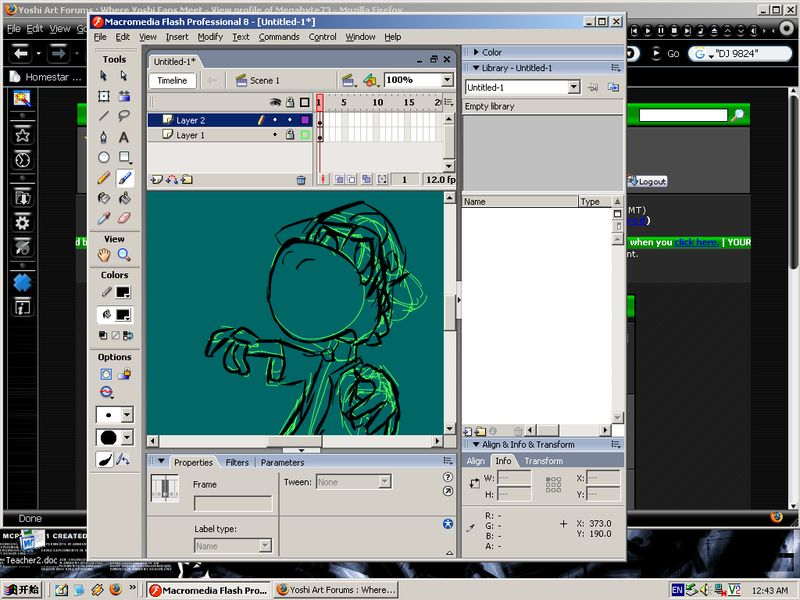Switch to the Align tab

coord(476,461)
